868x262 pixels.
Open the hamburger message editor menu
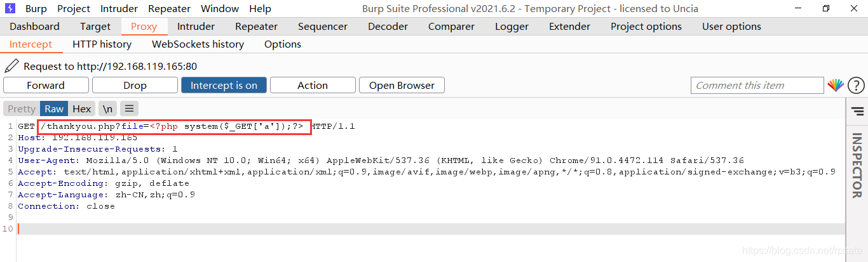[x=129, y=108]
